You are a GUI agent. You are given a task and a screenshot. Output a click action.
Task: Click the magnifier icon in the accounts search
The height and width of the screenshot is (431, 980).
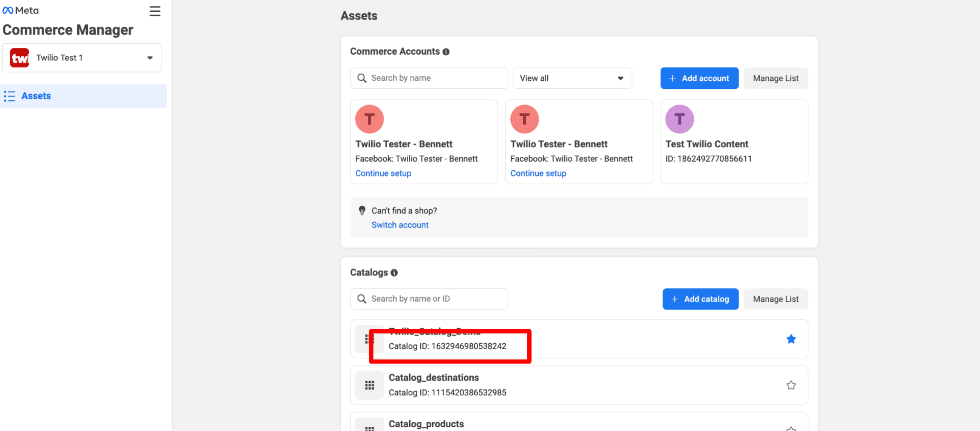click(x=362, y=78)
